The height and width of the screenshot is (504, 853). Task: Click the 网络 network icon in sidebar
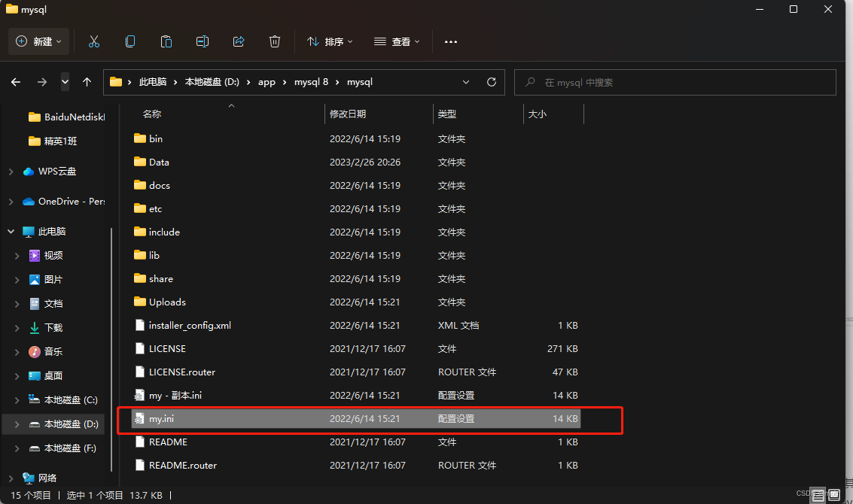click(29, 478)
